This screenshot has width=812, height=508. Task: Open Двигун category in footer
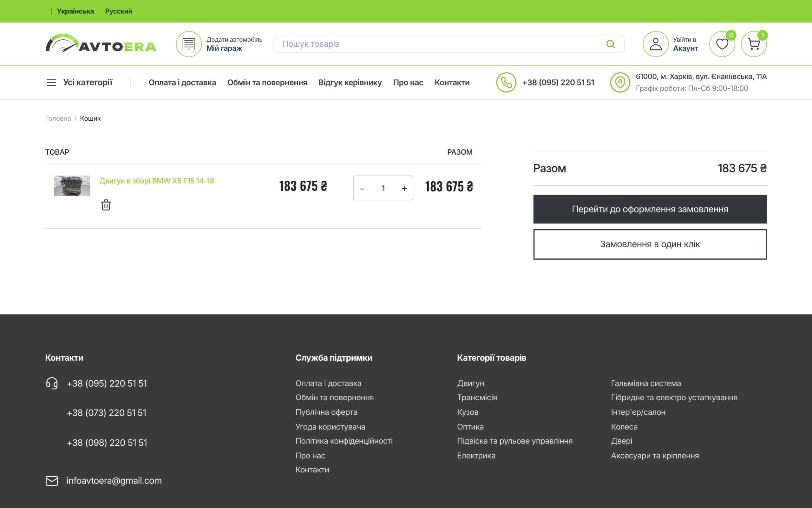[x=470, y=383]
